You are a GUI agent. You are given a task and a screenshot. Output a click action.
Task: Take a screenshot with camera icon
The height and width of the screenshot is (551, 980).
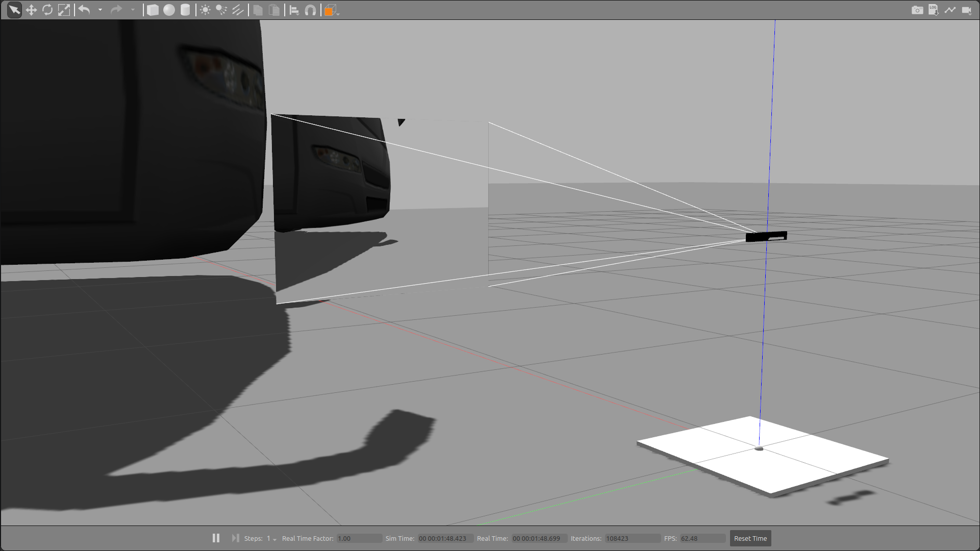click(x=917, y=10)
